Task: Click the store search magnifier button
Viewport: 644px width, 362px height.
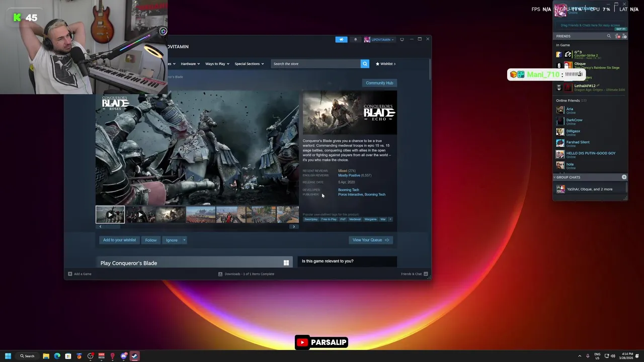Action: click(365, 64)
